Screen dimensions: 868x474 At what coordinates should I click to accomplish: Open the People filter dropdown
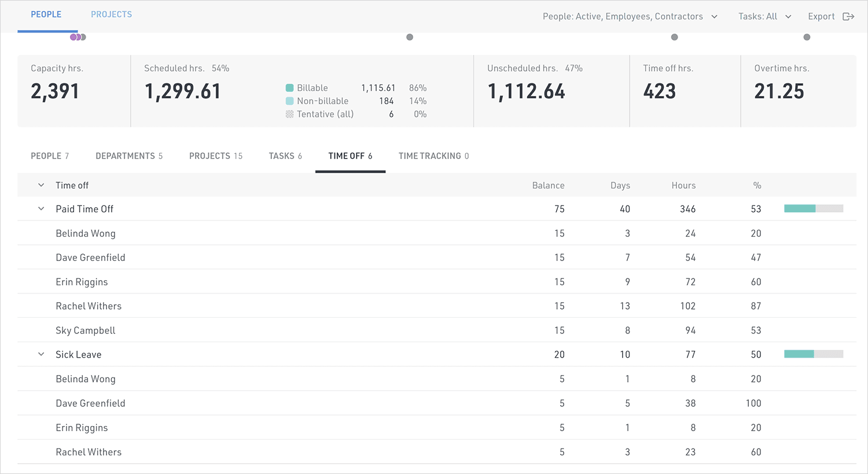630,16
